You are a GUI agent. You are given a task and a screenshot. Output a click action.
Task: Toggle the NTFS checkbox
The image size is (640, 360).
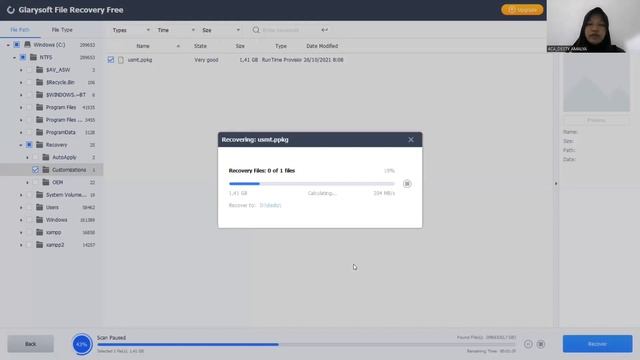23,57
